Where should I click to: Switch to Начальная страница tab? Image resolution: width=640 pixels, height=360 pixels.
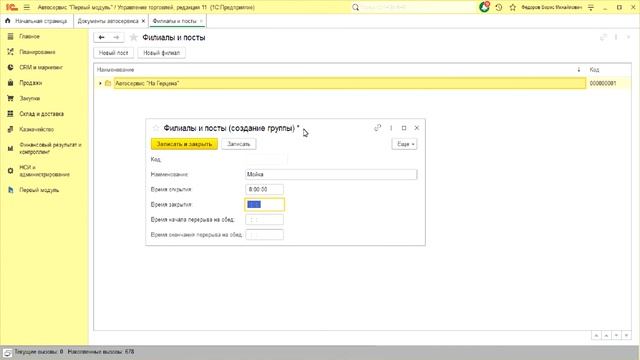(x=41, y=21)
